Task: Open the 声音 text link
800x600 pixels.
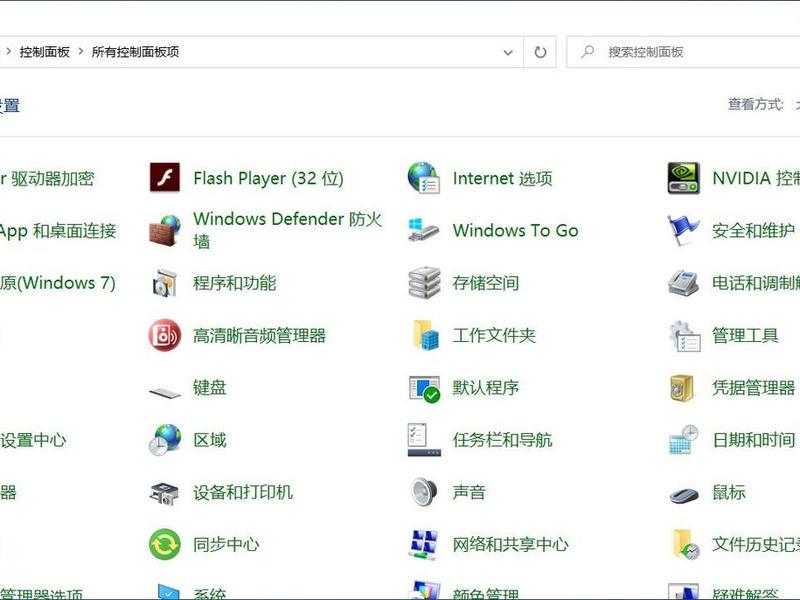Action: click(x=468, y=492)
